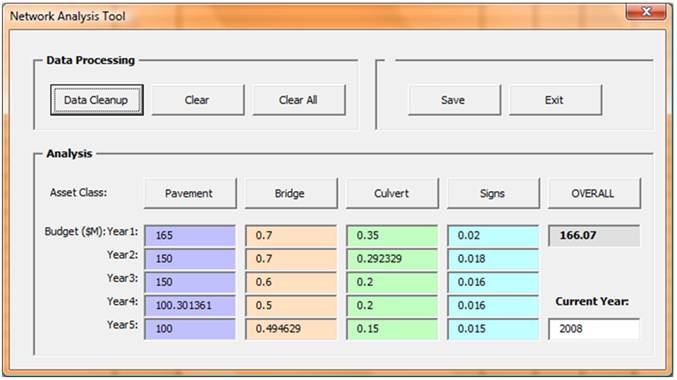Select the Culvert Year5 field showing 0.15
Image resolution: width=677 pixels, height=380 pixels.
pos(392,329)
